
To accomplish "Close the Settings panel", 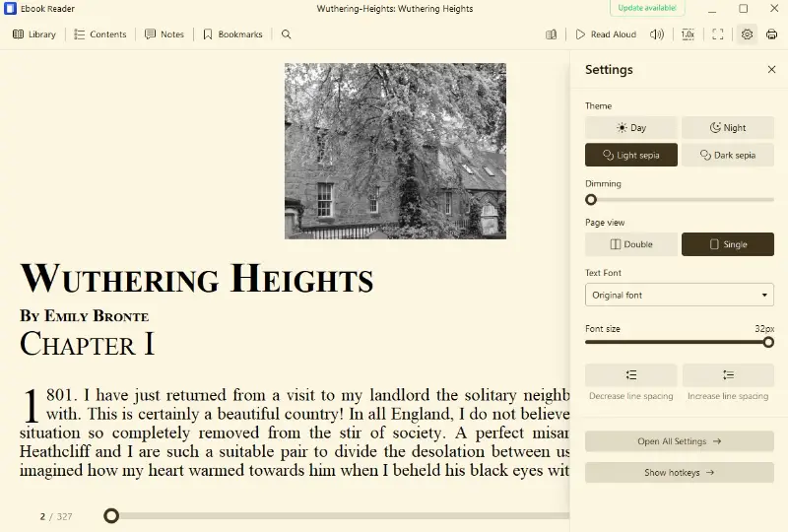I will click(771, 69).
